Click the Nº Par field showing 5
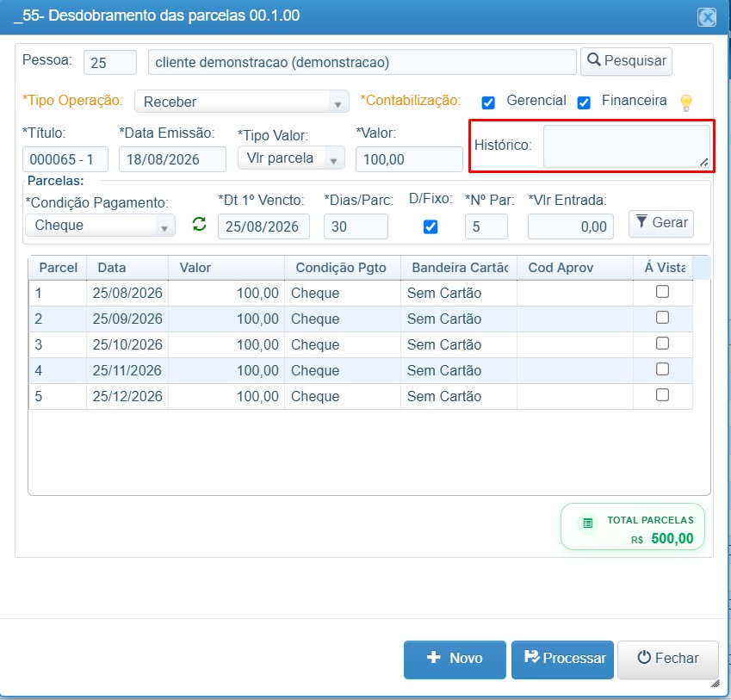 (x=486, y=226)
